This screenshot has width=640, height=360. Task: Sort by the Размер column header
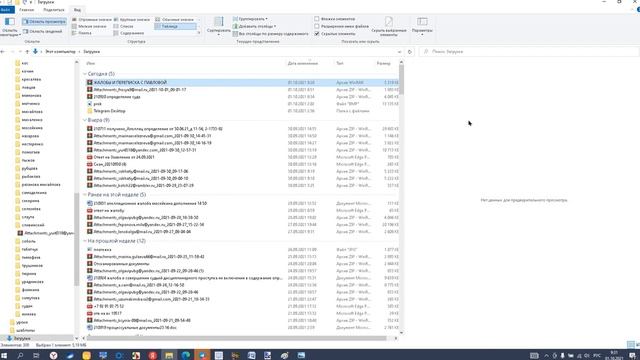(x=383, y=63)
